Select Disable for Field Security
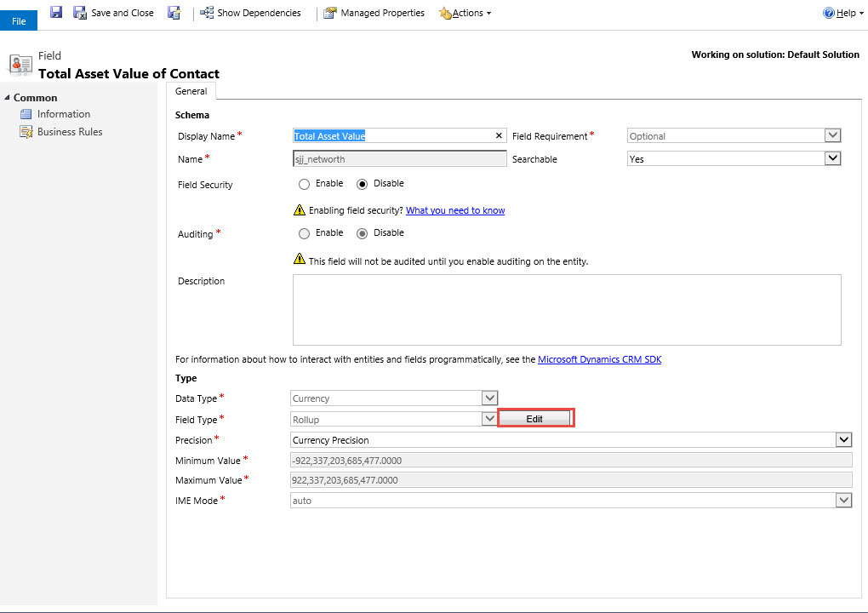Screen dimensions: 868x613 [362, 184]
